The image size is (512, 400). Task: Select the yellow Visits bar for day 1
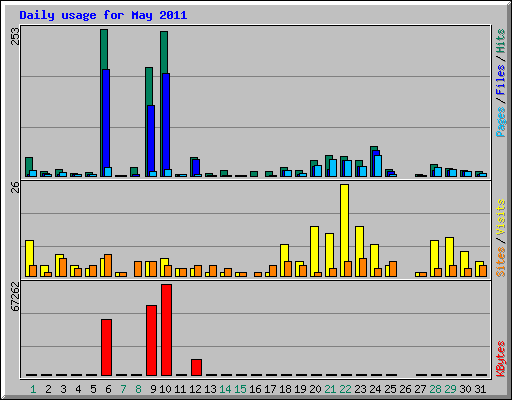(x=29, y=253)
